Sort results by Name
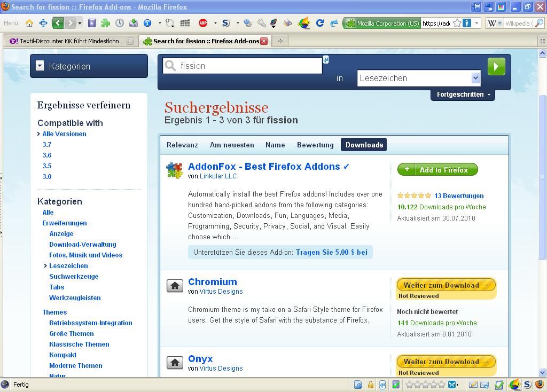This screenshot has width=547, height=392. click(275, 145)
